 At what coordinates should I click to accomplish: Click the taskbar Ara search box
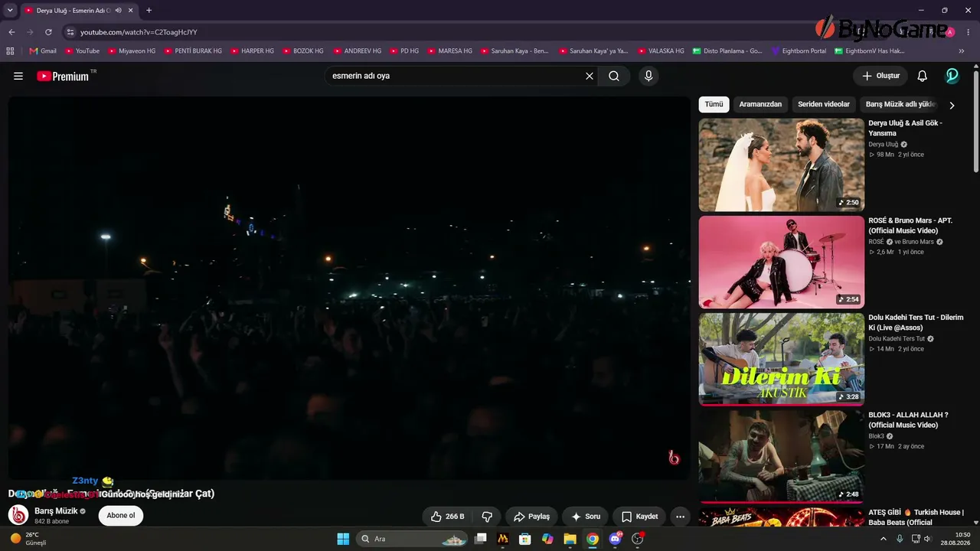[412, 539]
